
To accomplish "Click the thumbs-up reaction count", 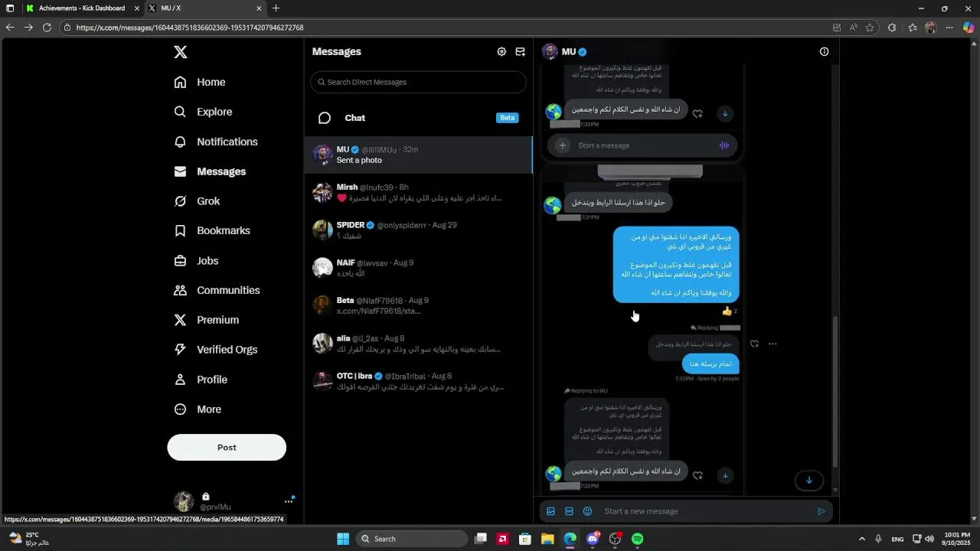I will coord(730,311).
